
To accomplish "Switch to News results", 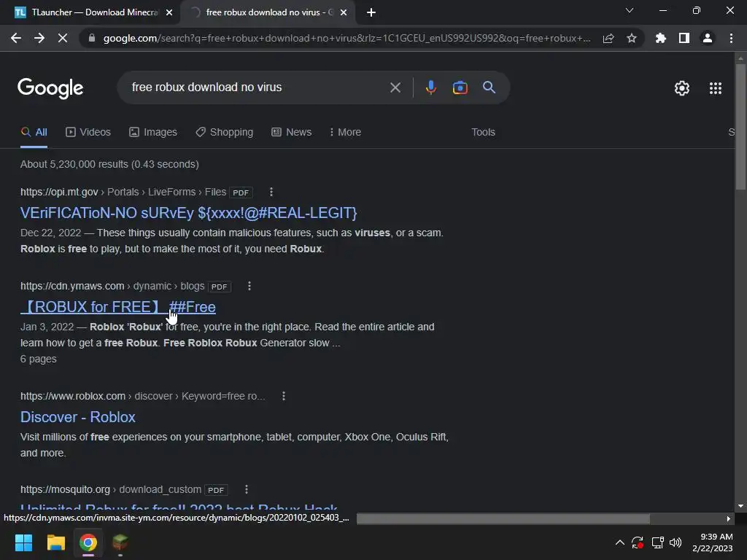I will click(x=292, y=133).
